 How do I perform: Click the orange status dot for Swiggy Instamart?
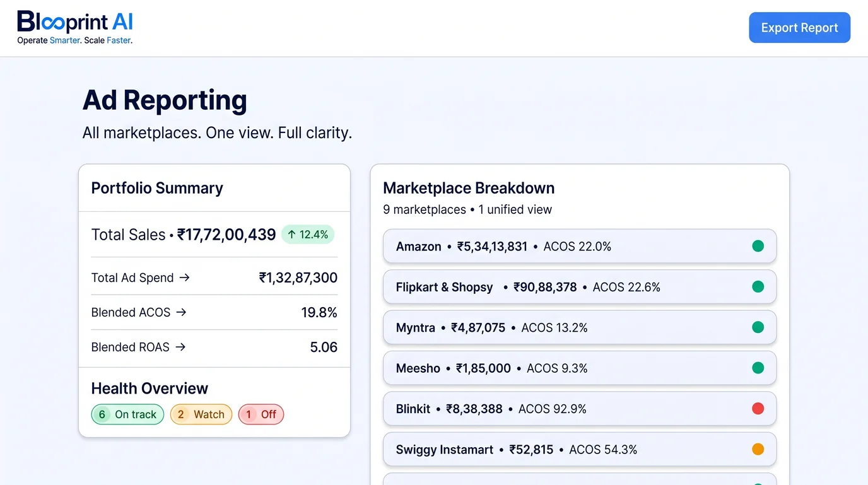758,449
